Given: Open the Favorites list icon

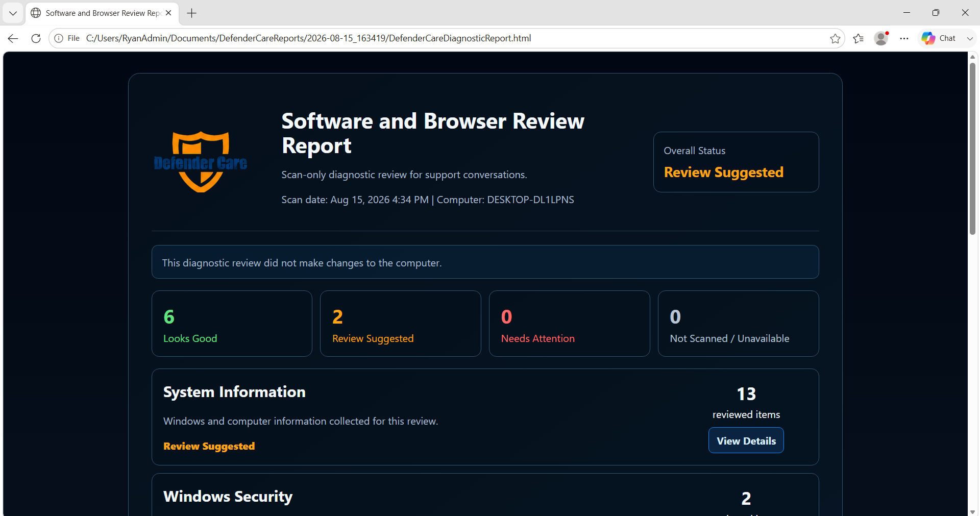Looking at the screenshot, I should pyautogui.click(x=859, y=38).
